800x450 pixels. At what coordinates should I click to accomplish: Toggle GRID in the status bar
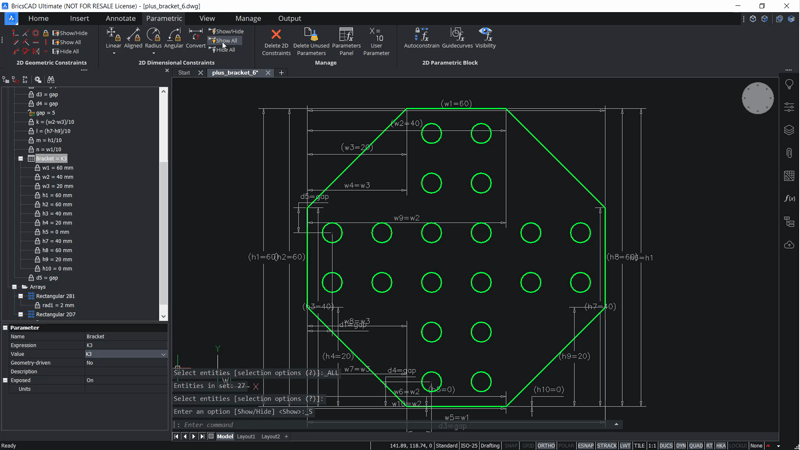point(528,445)
